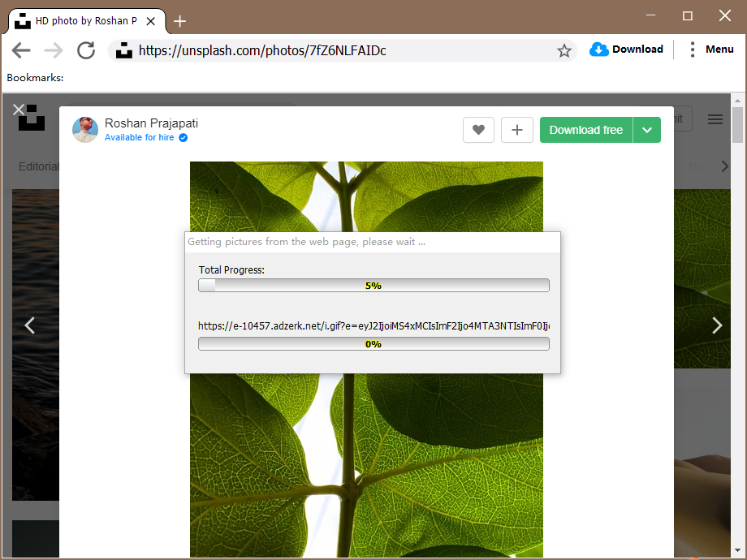Open the Available for hire link
The image size is (747, 560).
(x=139, y=138)
